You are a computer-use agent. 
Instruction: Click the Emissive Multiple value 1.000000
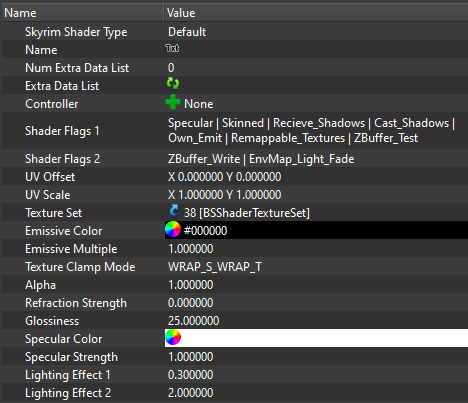191,249
